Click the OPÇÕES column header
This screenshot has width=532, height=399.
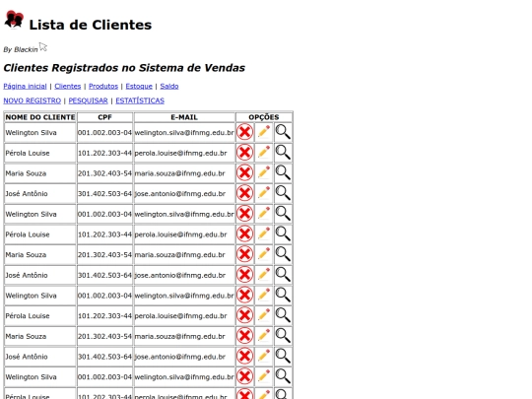click(264, 117)
